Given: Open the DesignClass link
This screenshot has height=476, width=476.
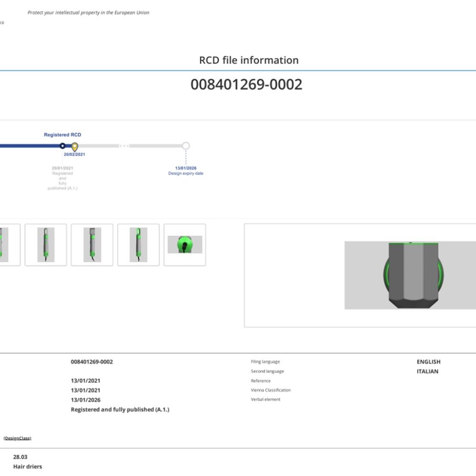Looking at the screenshot, I should pos(18,438).
